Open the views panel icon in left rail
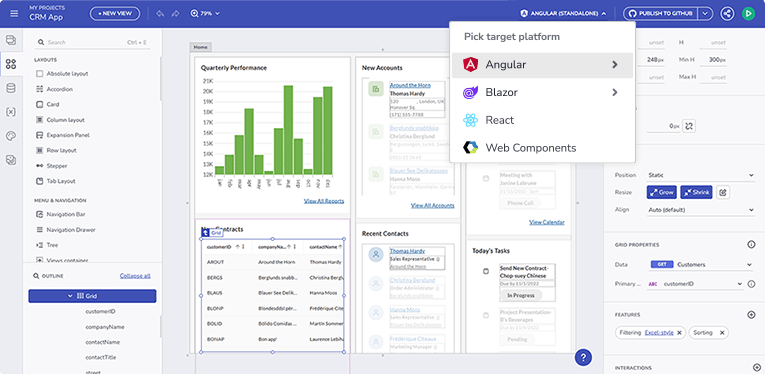The width and height of the screenshot is (768, 376). click(x=11, y=40)
